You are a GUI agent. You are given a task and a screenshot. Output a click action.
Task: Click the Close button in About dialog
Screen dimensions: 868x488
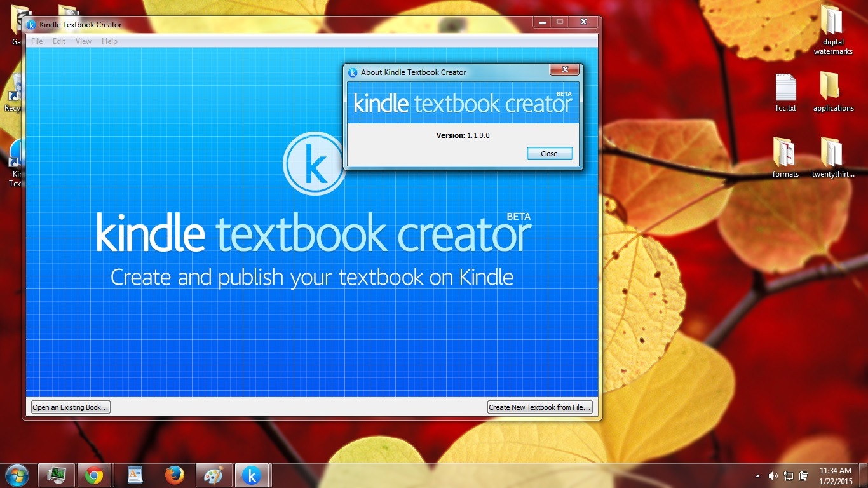click(550, 154)
